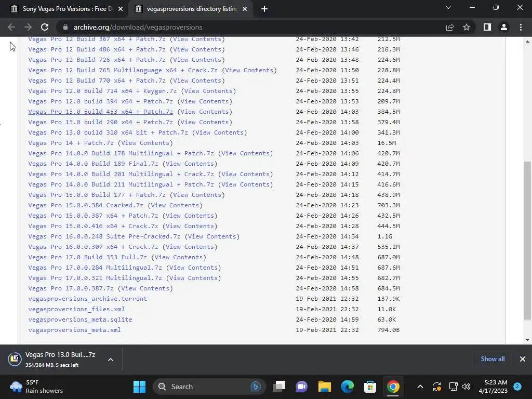This screenshot has width=532, height=399.
Task: Go forward with the forward arrow
Action: pos(28,27)
